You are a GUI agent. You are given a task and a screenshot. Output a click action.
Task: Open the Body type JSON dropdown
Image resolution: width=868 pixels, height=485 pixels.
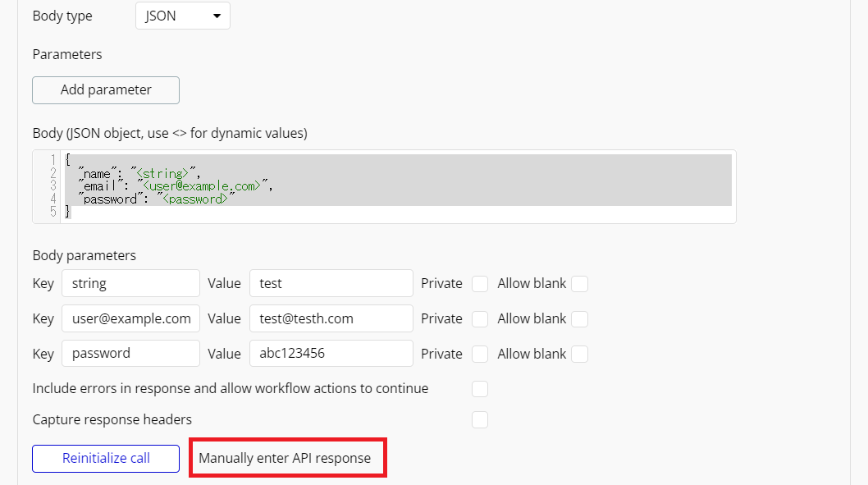pyautogui.click(x=183, y=16)
